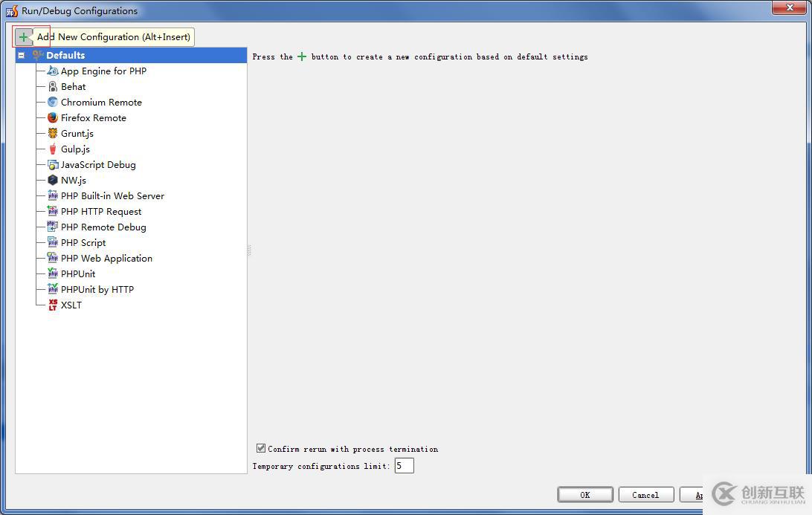Screen dimensions: 812x515
Task: Select "PHP HTTP Request" text
Action: [x=101, y=211]
